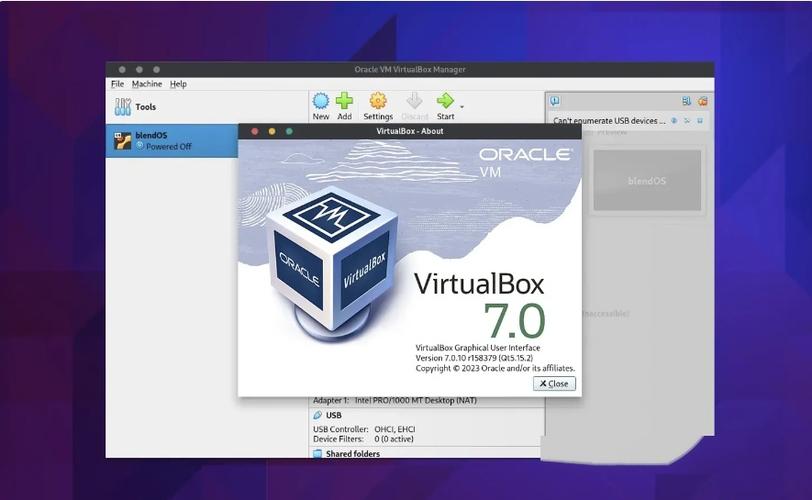This screenshot has width=812, height=500.
Task: Click the blendOS preview thumbnail
Action: click(647, 181)
